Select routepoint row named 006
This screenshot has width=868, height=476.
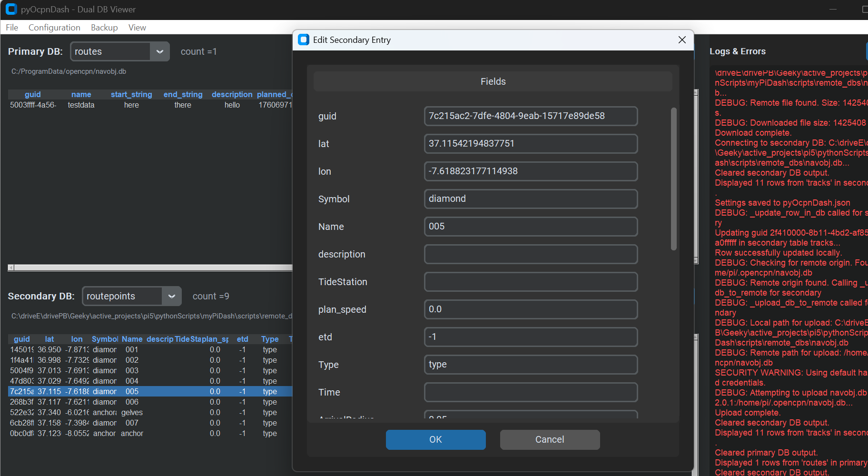(150, 402)
